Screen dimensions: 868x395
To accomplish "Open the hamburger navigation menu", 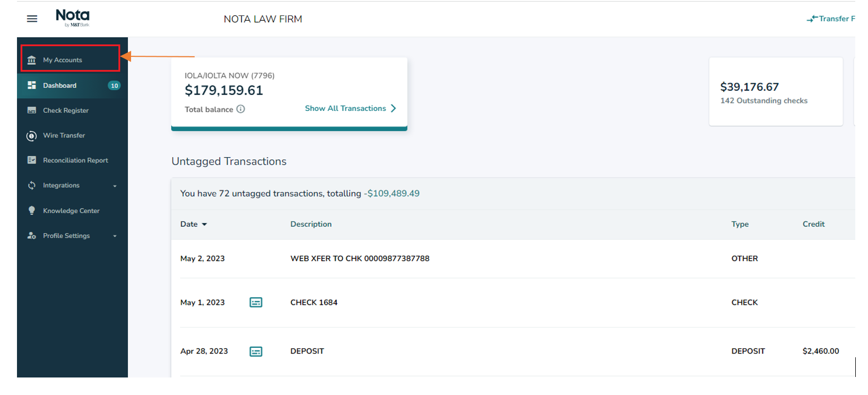I will click(x=32, y=19).
